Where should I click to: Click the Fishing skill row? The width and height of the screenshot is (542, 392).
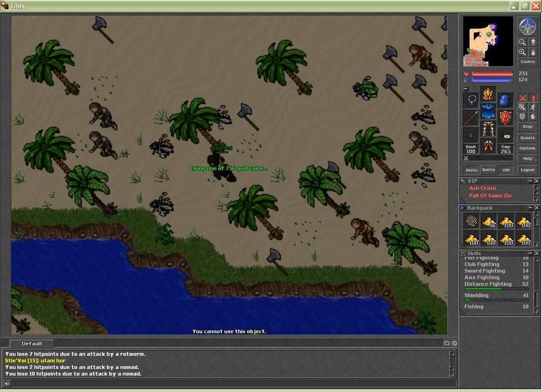(496, 307)
